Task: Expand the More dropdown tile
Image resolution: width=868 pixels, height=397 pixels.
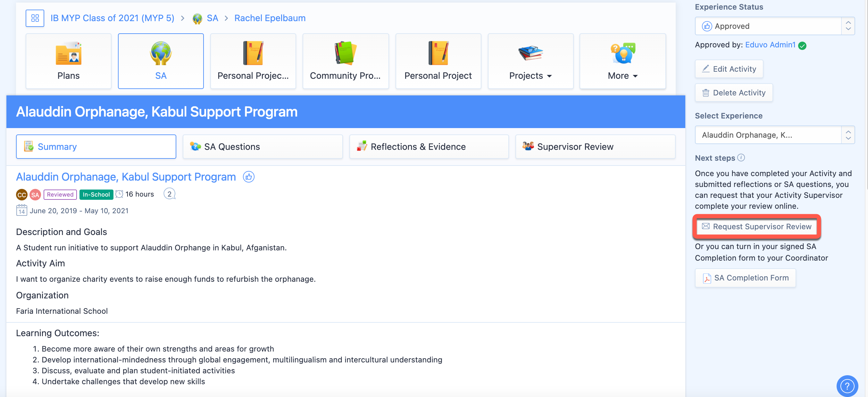Action: [x=622, y=61]
